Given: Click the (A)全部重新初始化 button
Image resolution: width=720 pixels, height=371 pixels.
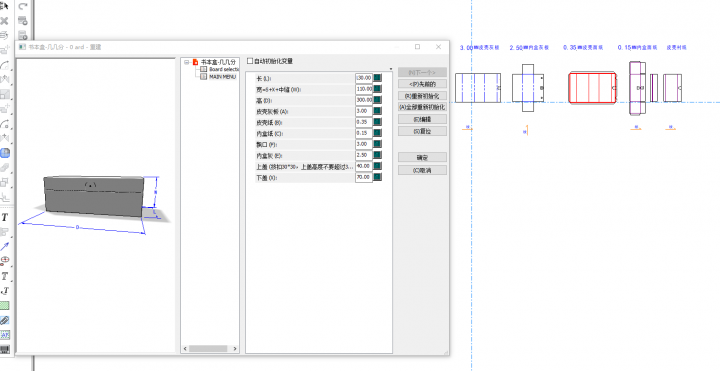Looking at the screenshot, I should pos(422,107).
